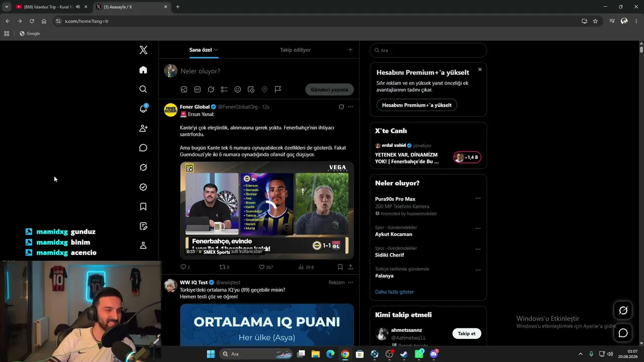
Task: Open more options for Sidiki Cherif trend
Action: (478, 249)
